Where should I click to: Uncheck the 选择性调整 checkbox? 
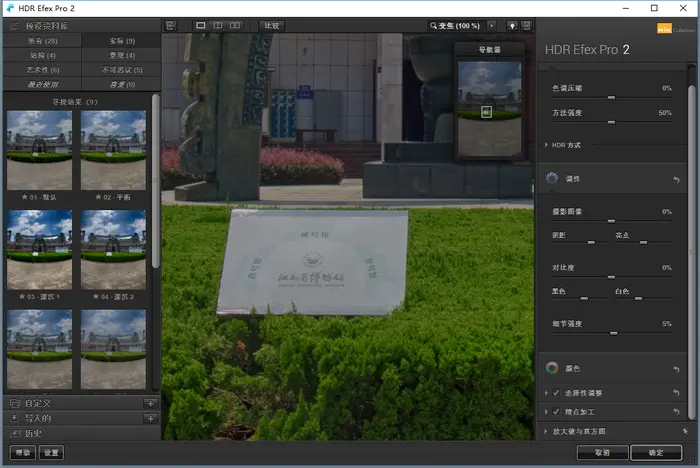(x=556, y=393)
